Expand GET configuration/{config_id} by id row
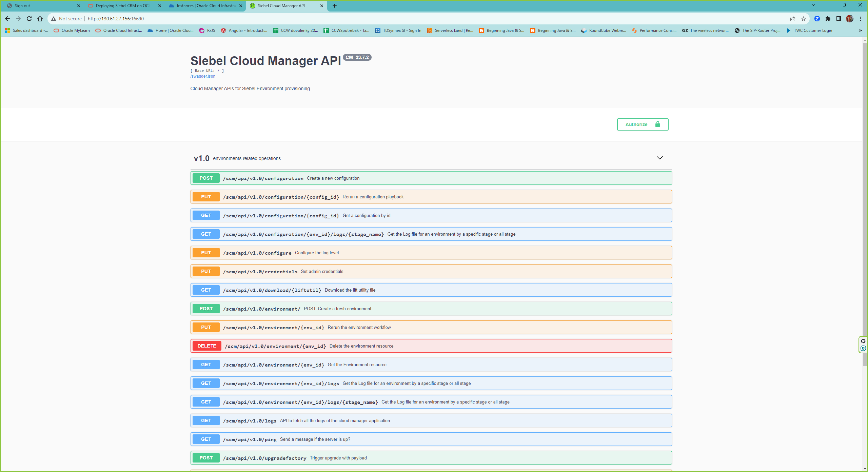This screenshot has height=472, width=868. click(431, 215)
